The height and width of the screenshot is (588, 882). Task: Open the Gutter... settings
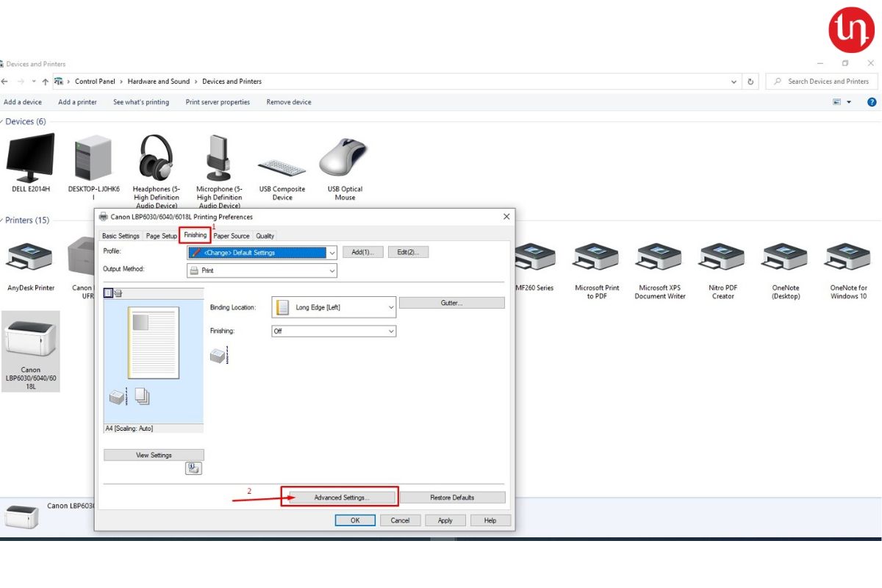[x=452, y=303]
